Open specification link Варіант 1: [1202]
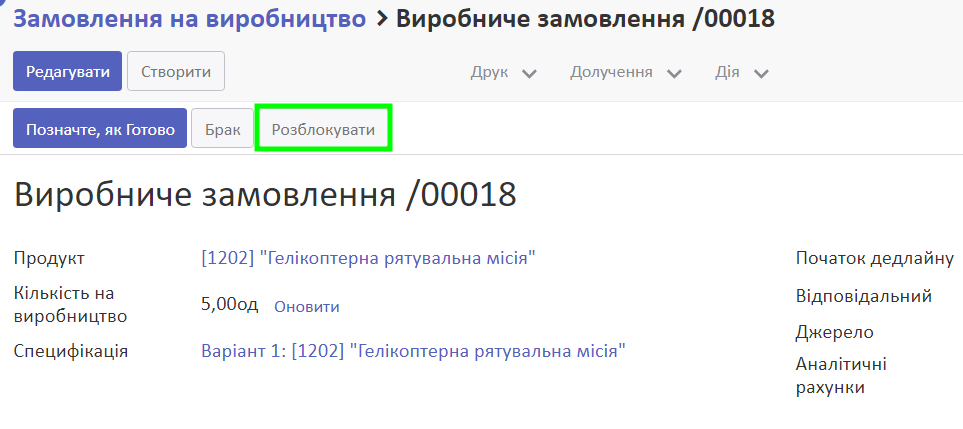 pos(413,351)
